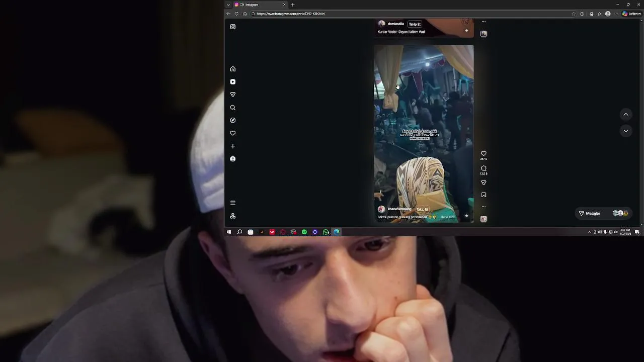Expand the caption with 'daha fazla'

[x=448, y=217]
